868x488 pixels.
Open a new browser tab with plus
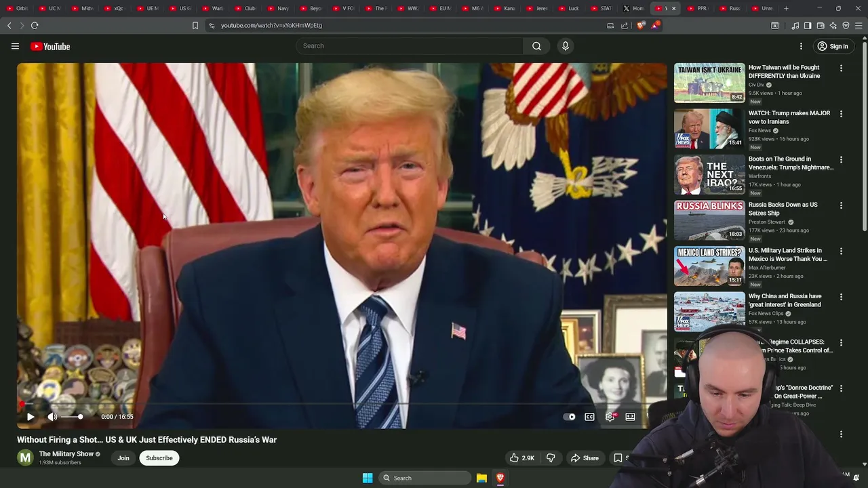click(786, 8)
